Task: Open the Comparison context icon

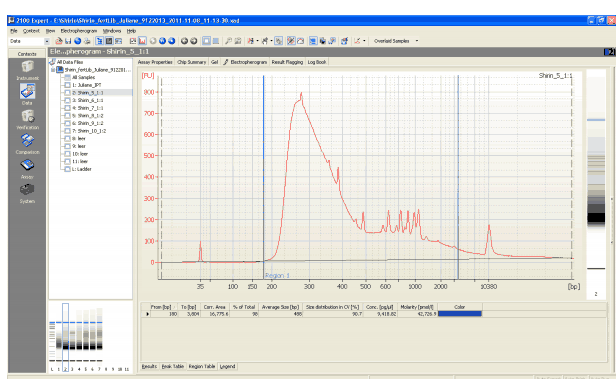Action: [27, 141]
